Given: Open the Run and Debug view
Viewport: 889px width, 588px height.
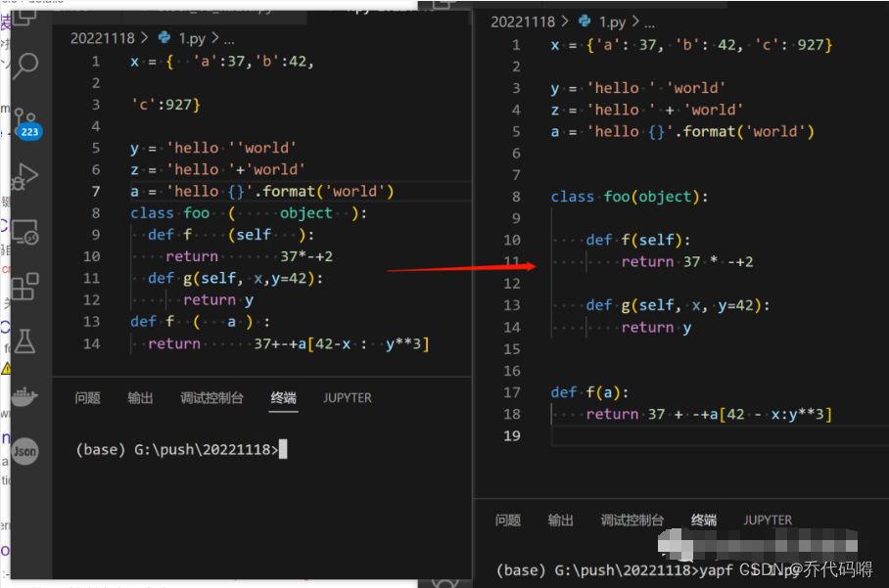Looking at the screenshot, I should click(25, 177).
